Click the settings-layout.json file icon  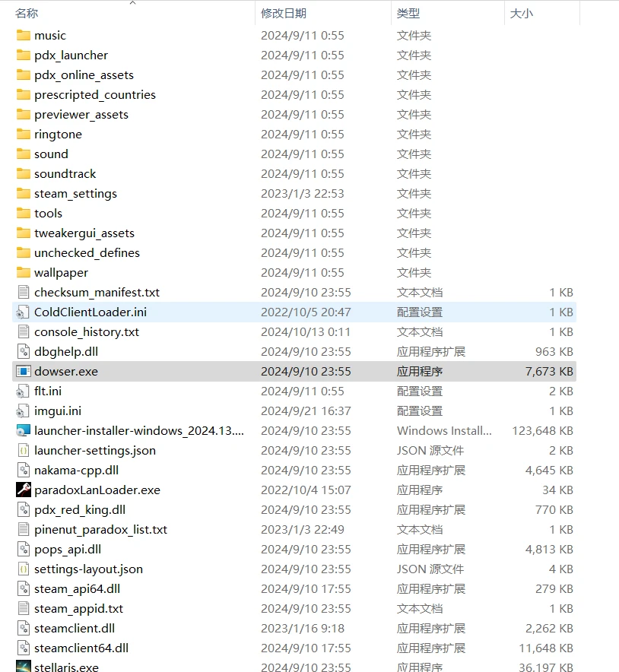[24, 569]
